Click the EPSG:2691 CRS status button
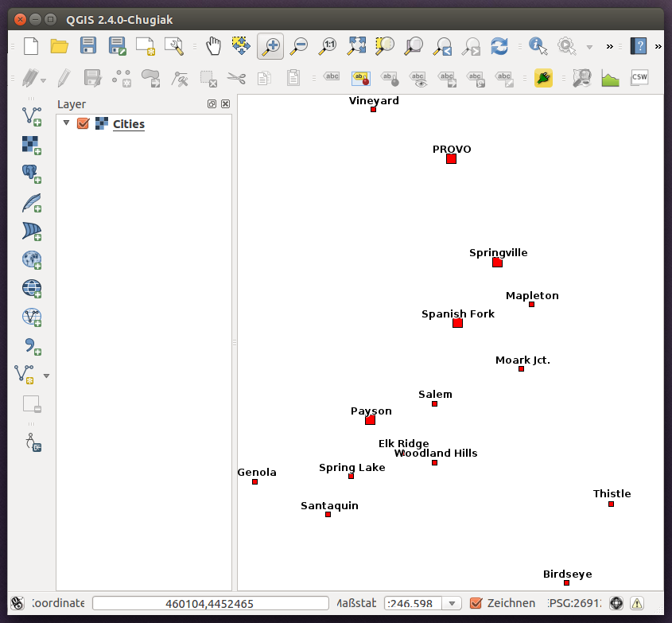The image size is (672, 623). [x=577, y=604]
